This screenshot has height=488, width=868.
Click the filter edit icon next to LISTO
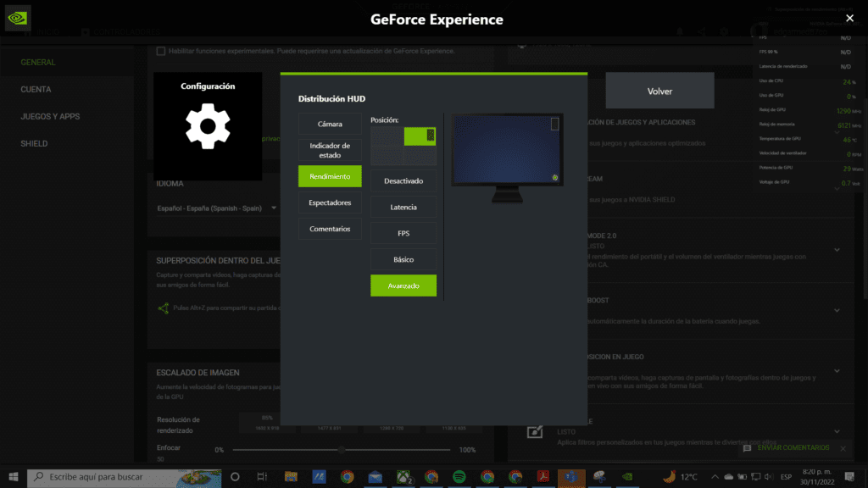(x=535, y=431)
